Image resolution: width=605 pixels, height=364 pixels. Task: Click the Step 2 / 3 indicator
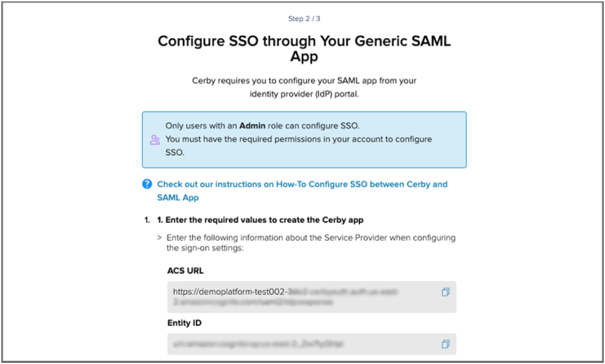(x=302, y=19)
